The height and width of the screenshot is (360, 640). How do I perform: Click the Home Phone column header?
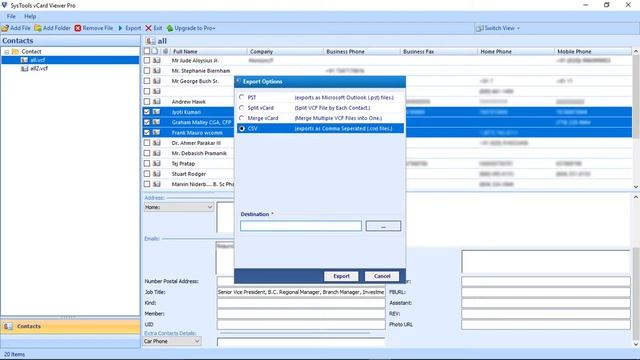pyautogui.click(x=516, y=51)
